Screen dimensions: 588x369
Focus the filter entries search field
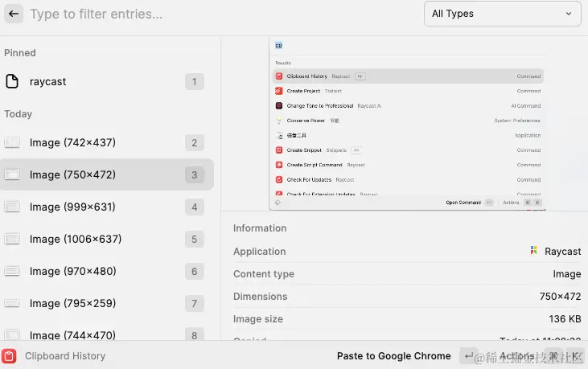coord(217,14)
